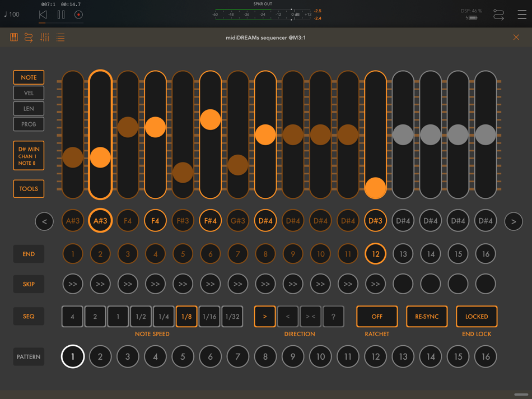Click the battery status icon
The width and height of the screenshot is (532, 399).
click(472, 18)
